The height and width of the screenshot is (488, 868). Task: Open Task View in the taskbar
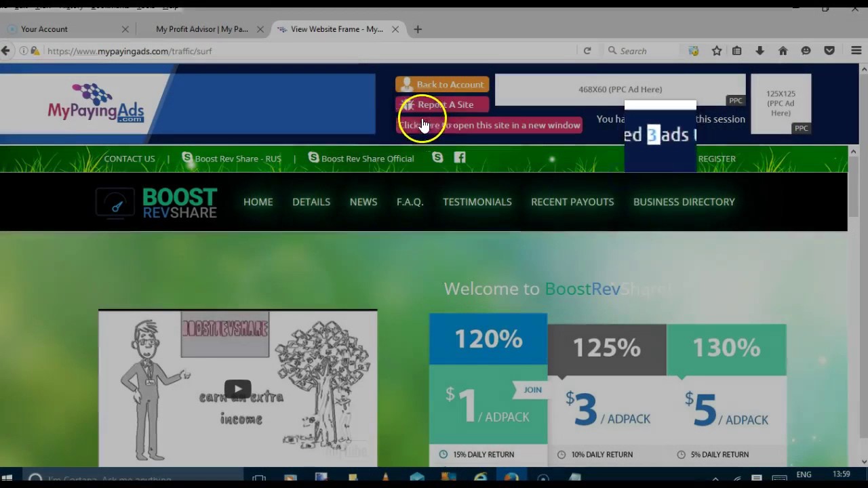[259, 479]
